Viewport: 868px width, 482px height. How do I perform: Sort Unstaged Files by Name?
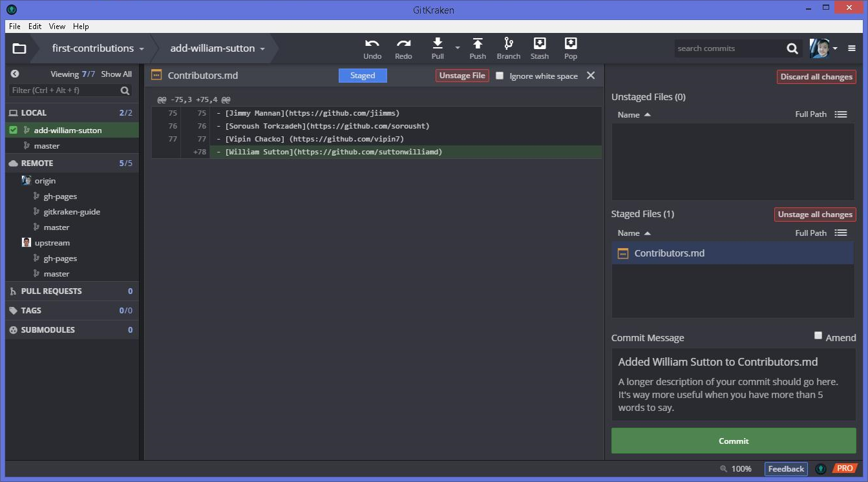click(x=634, y=114)
